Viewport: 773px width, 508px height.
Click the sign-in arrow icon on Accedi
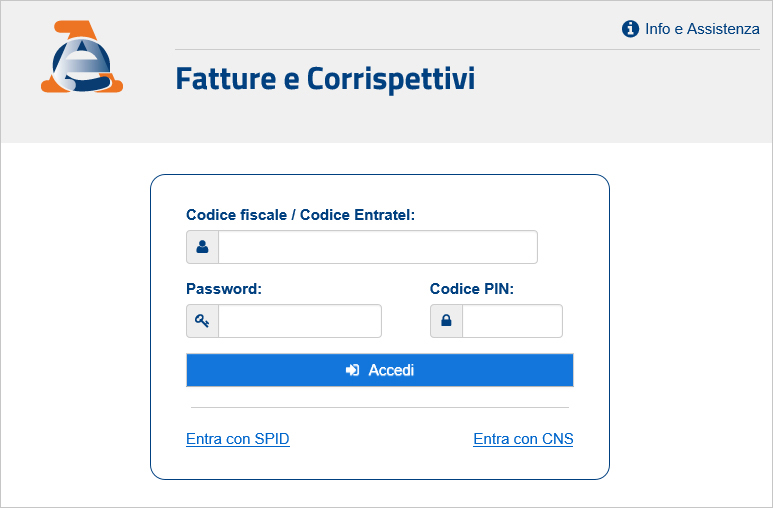[352, 370]
